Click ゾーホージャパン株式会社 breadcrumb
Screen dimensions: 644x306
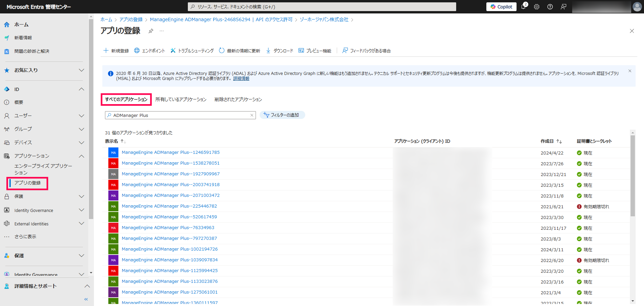[324, 19]
